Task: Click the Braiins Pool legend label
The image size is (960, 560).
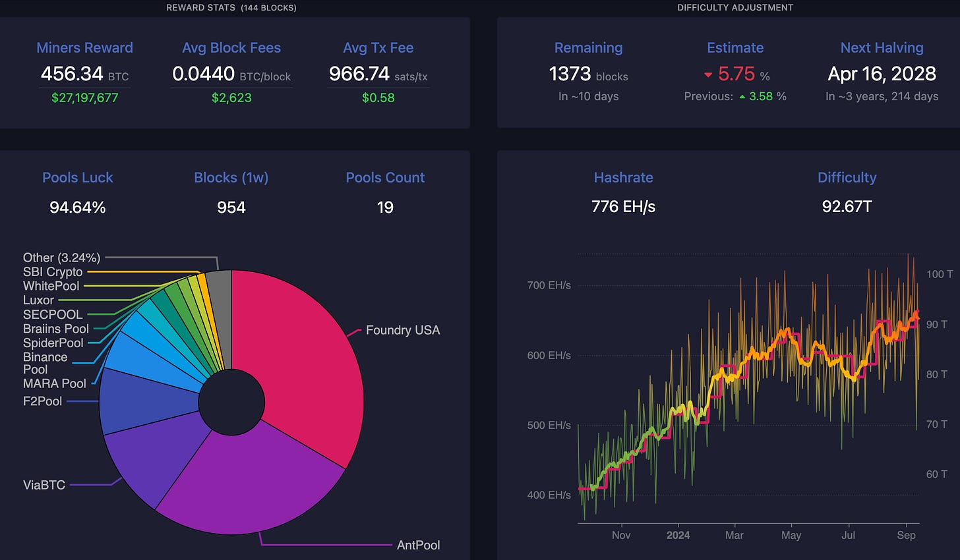Action: point(55,329)
